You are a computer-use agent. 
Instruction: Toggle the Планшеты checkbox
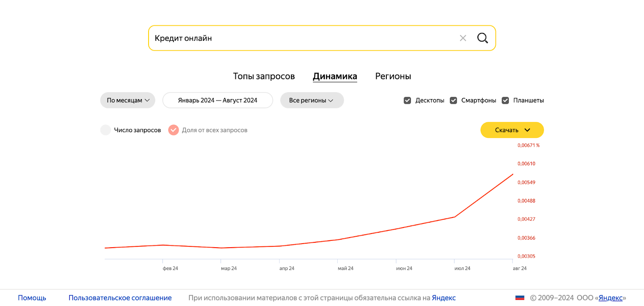coord(505,100)
